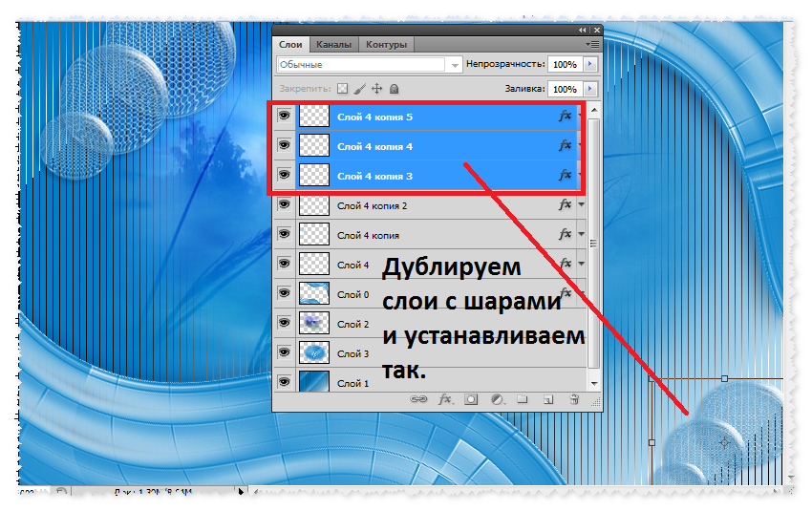This screenshot has height=511, width=812.
Task: Toggle visibility of Слой 4 копия 5
Action: [284, 116]
